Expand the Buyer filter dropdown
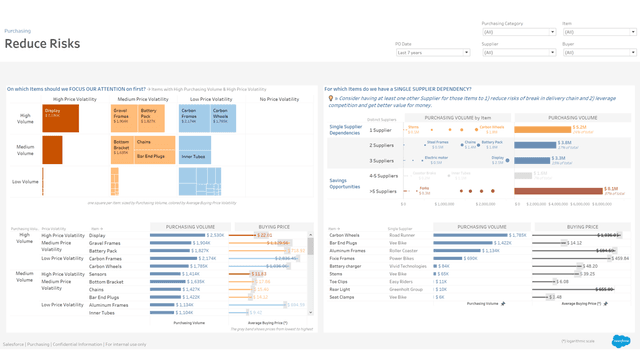This screenshot has width=640, height=363. coord(600,53)
